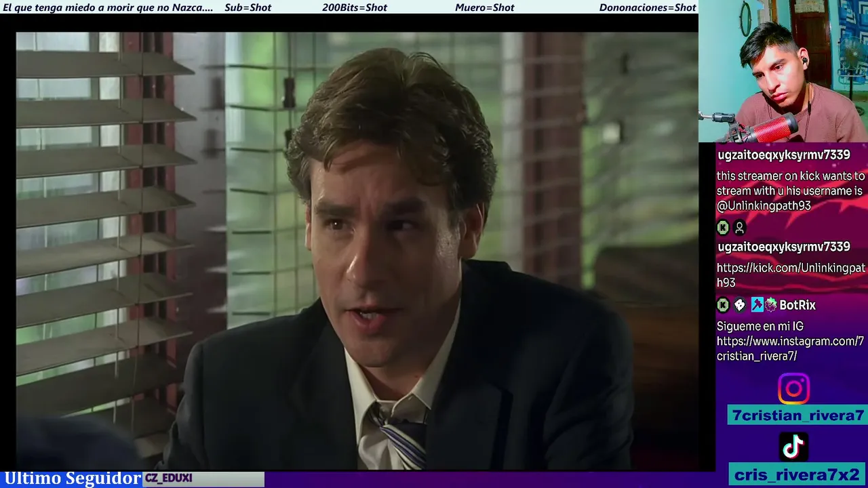Image resolution: width=868 pixels, height=488 pixels.
Task: Click the 'Muero=Shot' banner text
Action: [484, 7]
